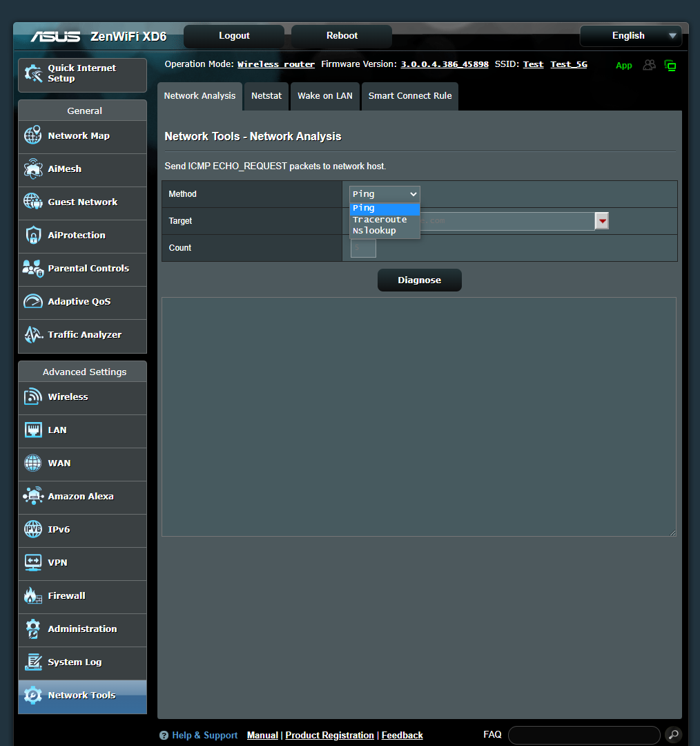Image resolution: width=700 pixels, height=746 pixels.
Task: Click the Count number input field
Action: pos(363,248)
